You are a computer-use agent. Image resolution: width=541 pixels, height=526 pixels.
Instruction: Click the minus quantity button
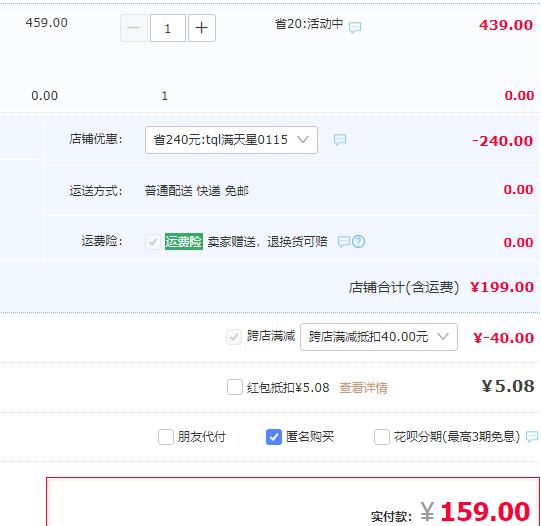click(x=134, y=28)
